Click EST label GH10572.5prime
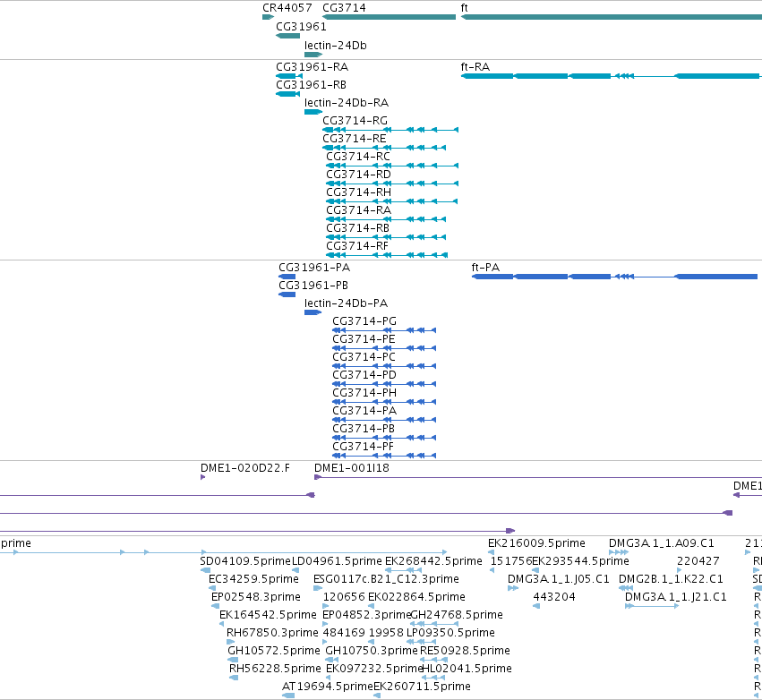Screen dimensions: 762x700 coord(274,652)
